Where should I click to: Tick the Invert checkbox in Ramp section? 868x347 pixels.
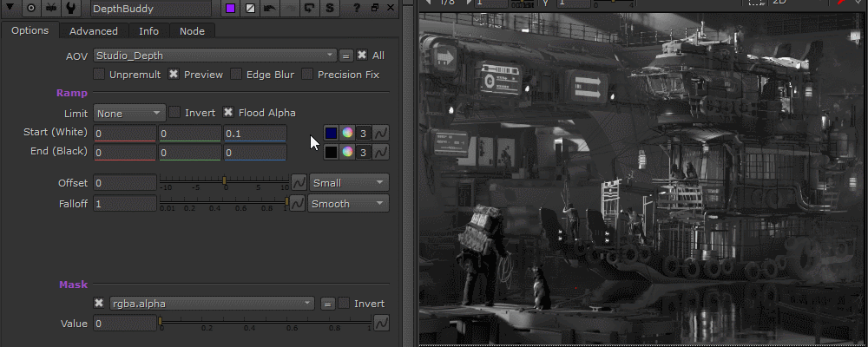click(x=174, y=113)
